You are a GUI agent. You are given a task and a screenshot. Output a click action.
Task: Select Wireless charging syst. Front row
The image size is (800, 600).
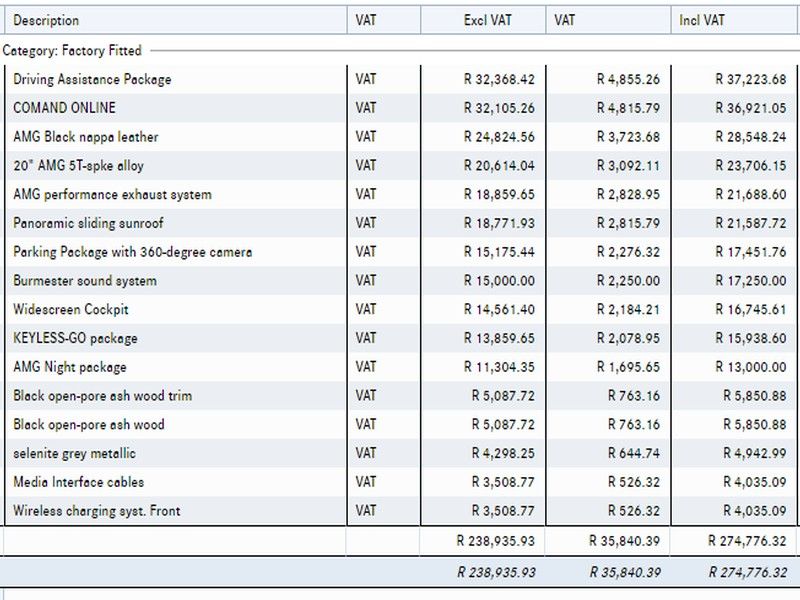point(96,511)
